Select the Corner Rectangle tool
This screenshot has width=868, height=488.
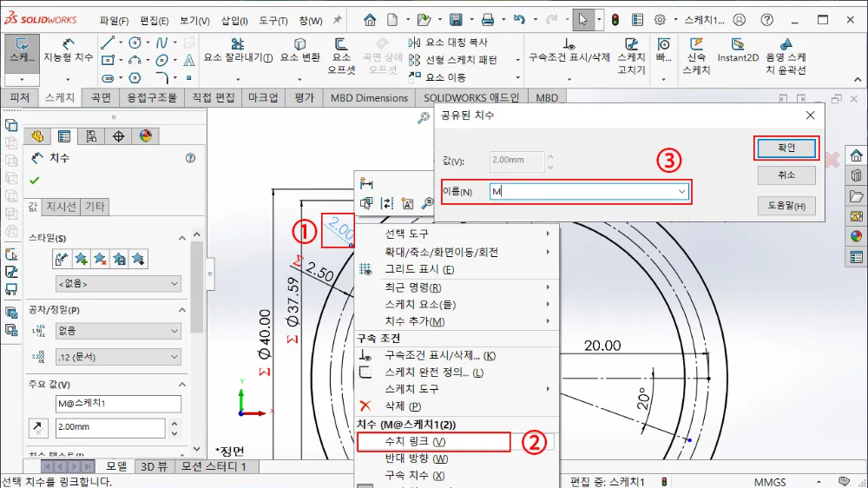click(x=108, y=60)
